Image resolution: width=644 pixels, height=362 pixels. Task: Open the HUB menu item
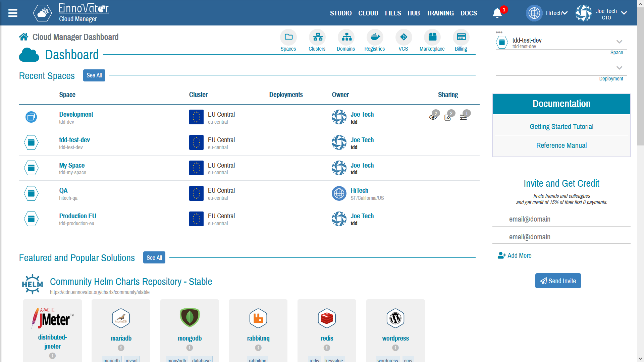(413, 13)
